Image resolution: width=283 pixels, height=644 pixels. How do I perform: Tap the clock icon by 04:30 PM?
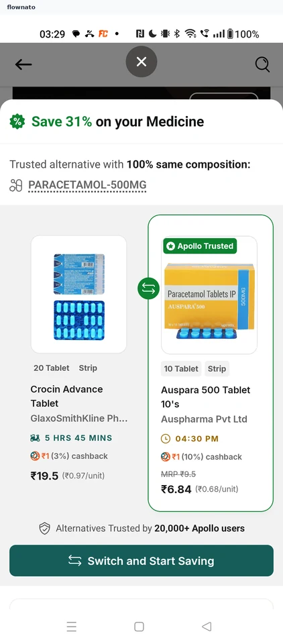(x=166, y=439)
